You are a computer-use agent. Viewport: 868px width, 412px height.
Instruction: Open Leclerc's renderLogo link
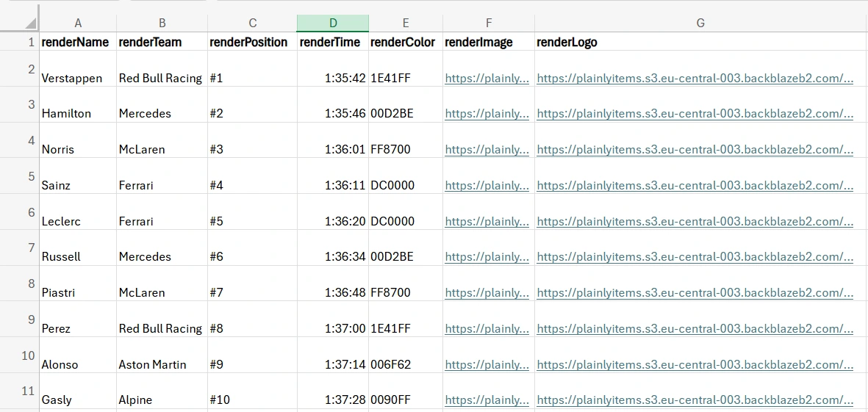(695, 221)
